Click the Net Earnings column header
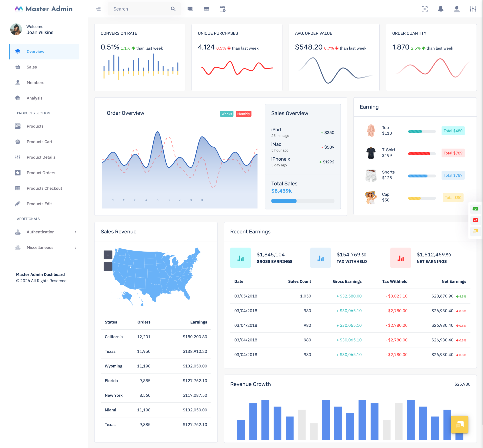The image size is (483, 448). 454,281
